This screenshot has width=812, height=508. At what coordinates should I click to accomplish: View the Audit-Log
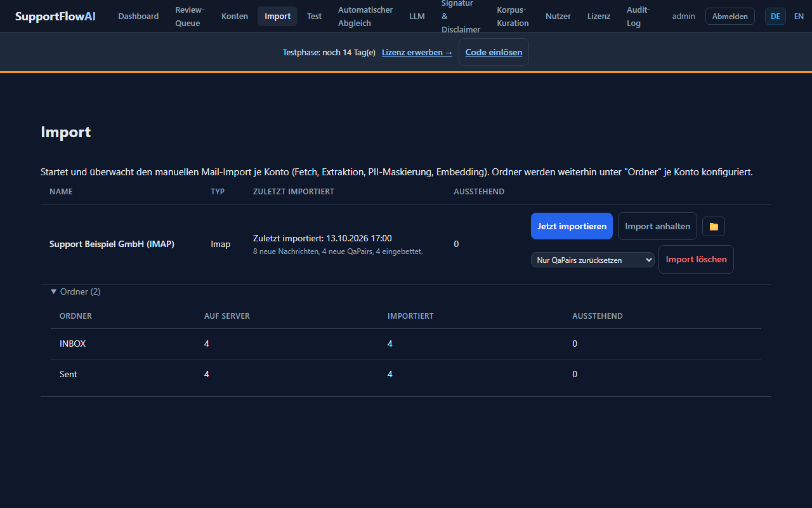click(638, 16)
